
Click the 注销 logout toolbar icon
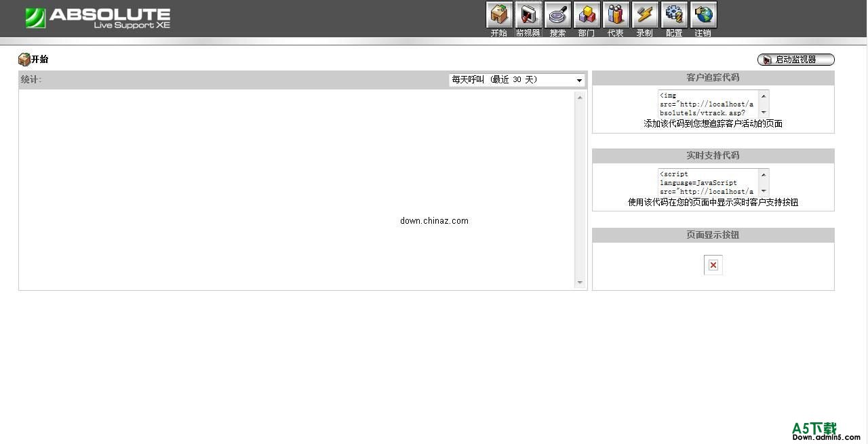tap(703, 15)
